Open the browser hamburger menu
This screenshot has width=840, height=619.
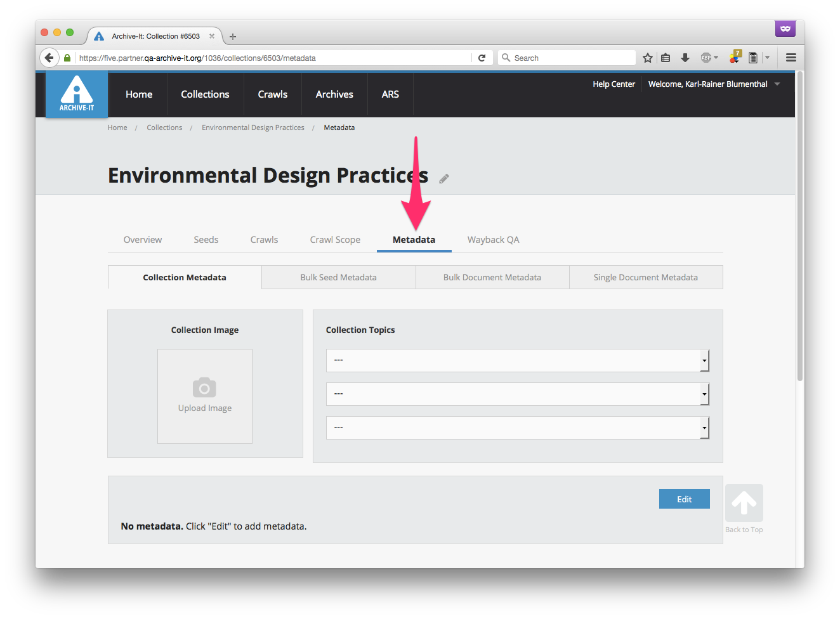(x=791, y=58)
